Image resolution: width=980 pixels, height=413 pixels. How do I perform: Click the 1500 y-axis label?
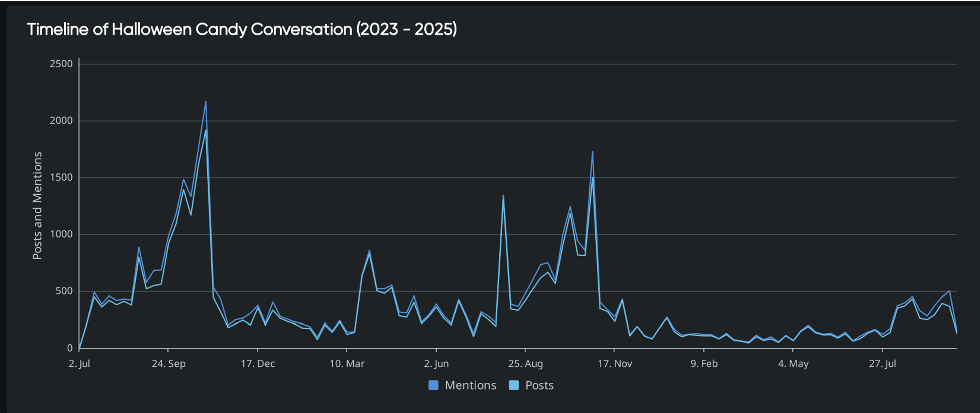[x=61, y=177]
